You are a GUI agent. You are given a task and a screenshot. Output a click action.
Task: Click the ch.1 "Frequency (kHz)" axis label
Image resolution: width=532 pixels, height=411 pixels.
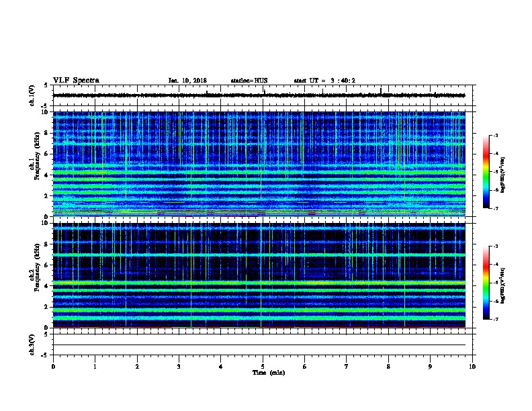click(x=37, y=156)
